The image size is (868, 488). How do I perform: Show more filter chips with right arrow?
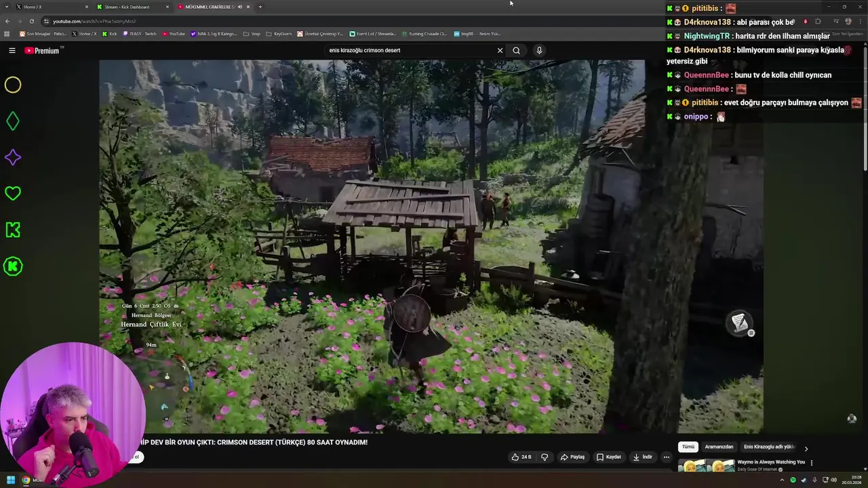(x=806, y=448)
